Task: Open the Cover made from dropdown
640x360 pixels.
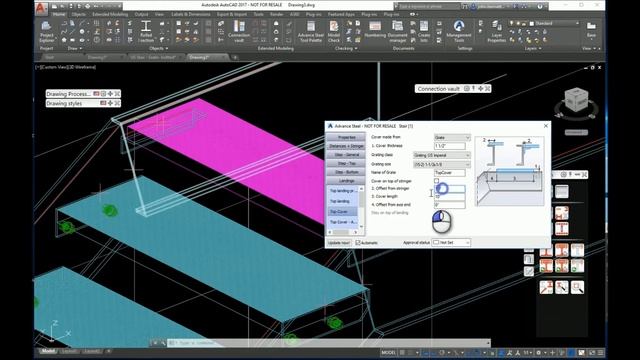Action: tap(452, 138)
